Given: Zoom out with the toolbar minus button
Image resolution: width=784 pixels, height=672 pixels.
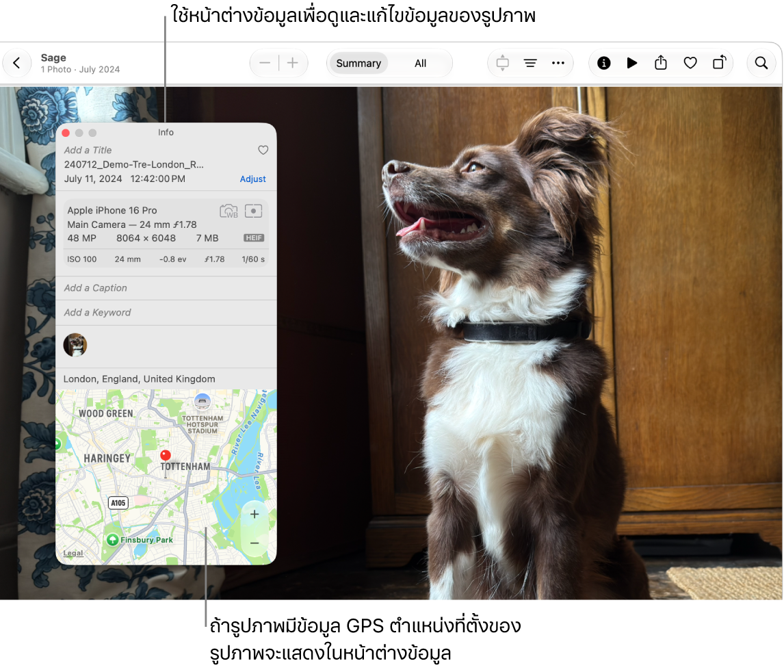Looking at the screenshot, I should tap(265, 64).
